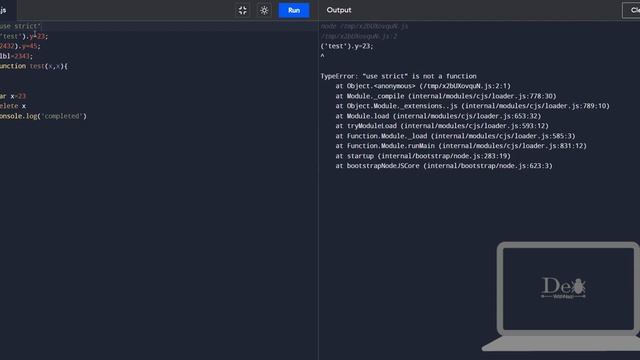Click the collapse fullscreen icon
The image size is (640, 360).
(x=242, y=10)
